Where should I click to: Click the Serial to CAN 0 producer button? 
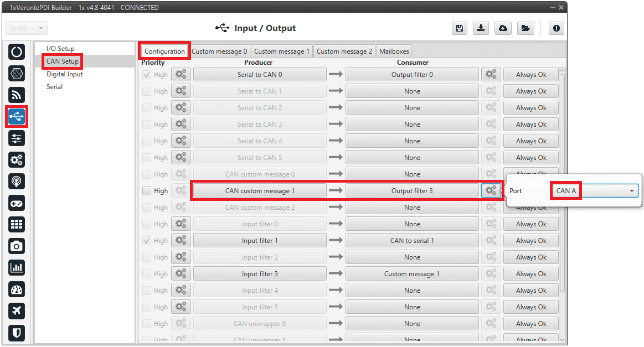pyautogui.click(x=260, y=75)
